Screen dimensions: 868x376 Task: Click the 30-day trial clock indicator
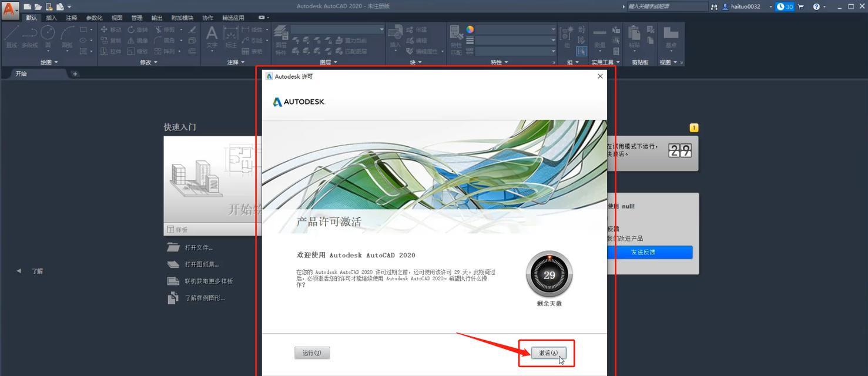pyautogui.click(x=785, y=6)
